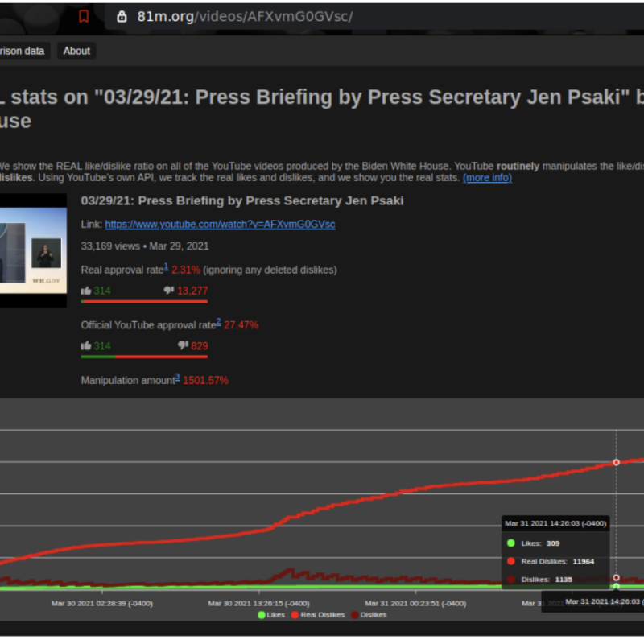Open footnote 2 beside Official YouTube approval rate
644x644 pixels.
(218, 322)
